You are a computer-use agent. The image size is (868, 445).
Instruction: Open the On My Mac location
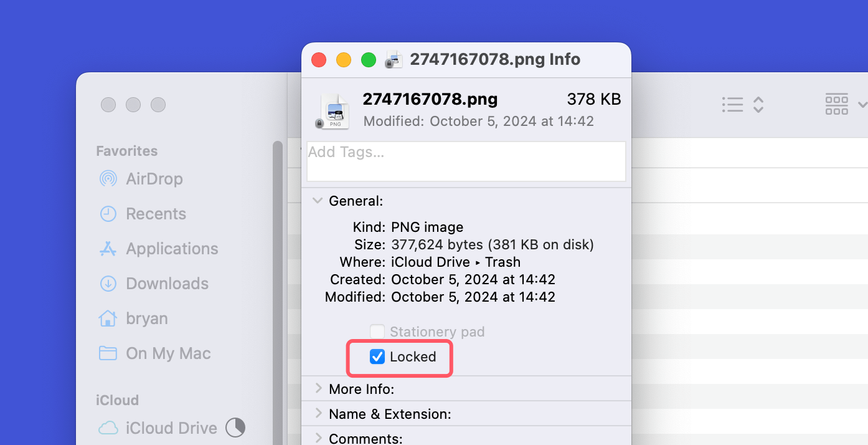(x=108, y=353)
